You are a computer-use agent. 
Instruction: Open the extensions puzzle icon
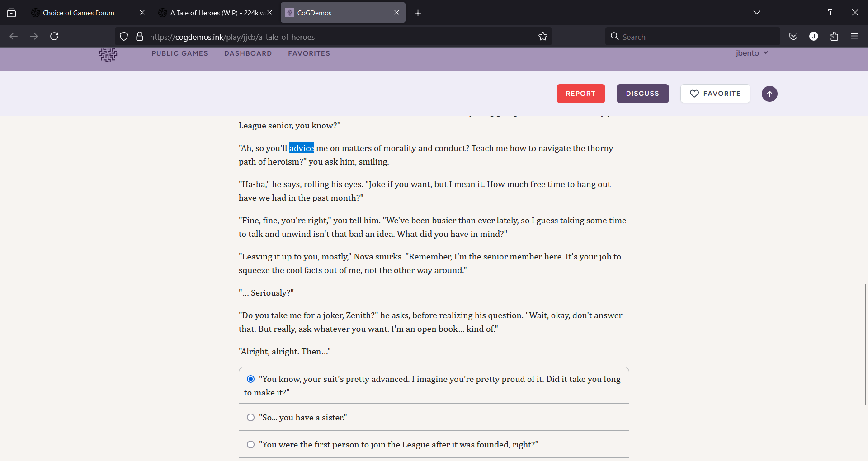(835, 36)
